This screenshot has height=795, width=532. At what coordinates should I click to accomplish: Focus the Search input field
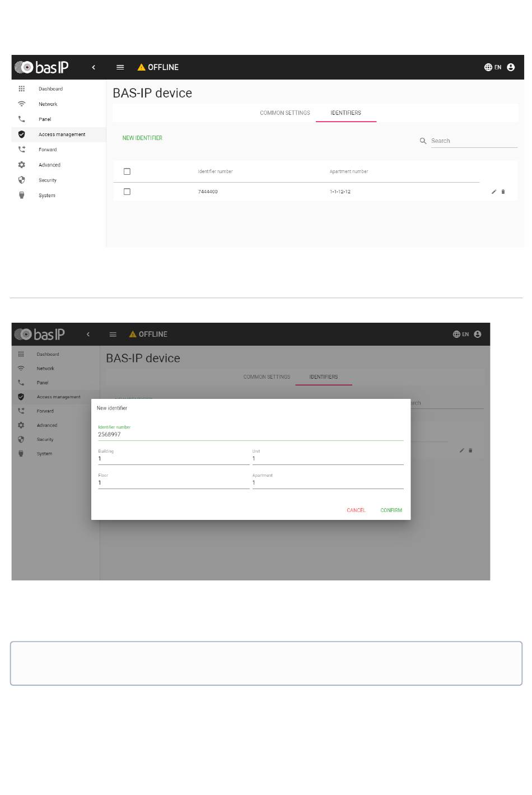coord(474,141)
